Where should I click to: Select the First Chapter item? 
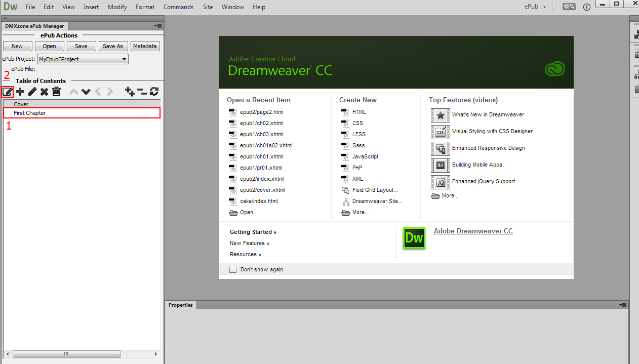pos(82,113)
